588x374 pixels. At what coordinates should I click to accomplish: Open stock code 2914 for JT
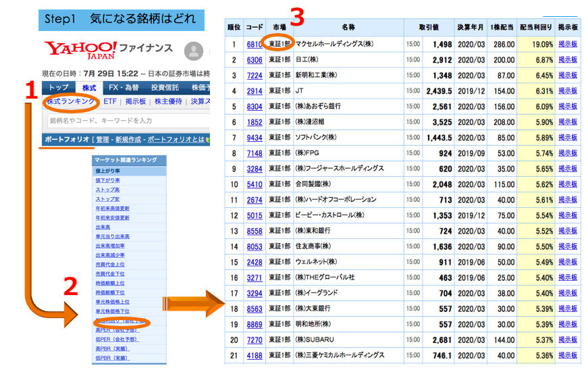255,91
